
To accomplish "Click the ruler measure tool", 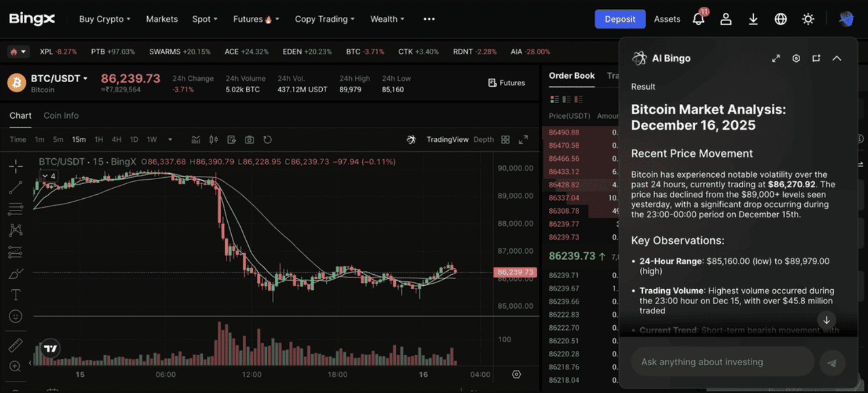I will pyautogui.click(x=16, y=345).
